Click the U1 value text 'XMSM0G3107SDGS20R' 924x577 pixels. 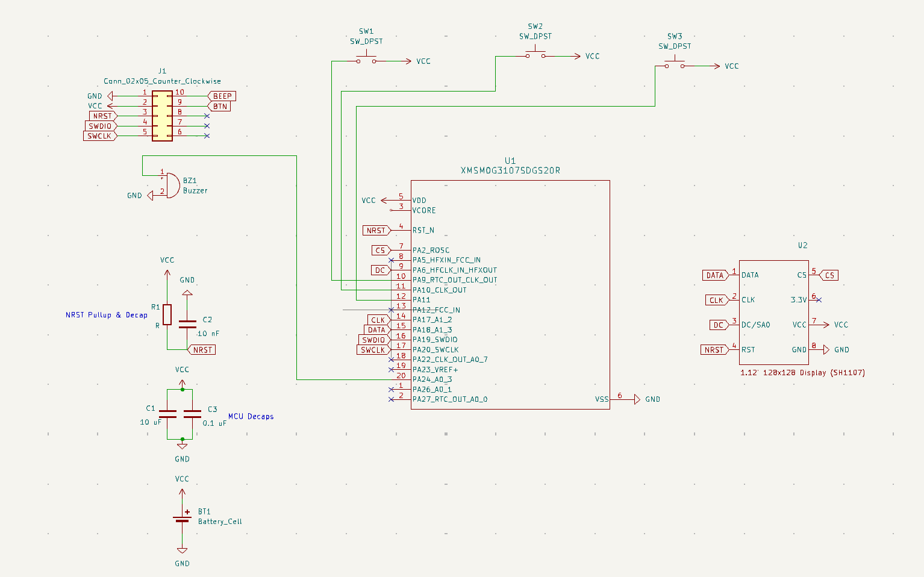(x=510, y=170)
